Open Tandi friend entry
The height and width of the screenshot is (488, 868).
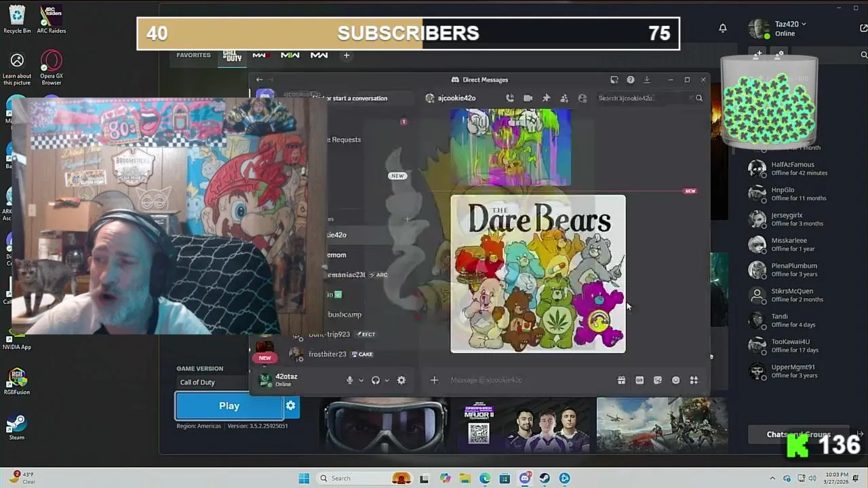click(800, 320)
